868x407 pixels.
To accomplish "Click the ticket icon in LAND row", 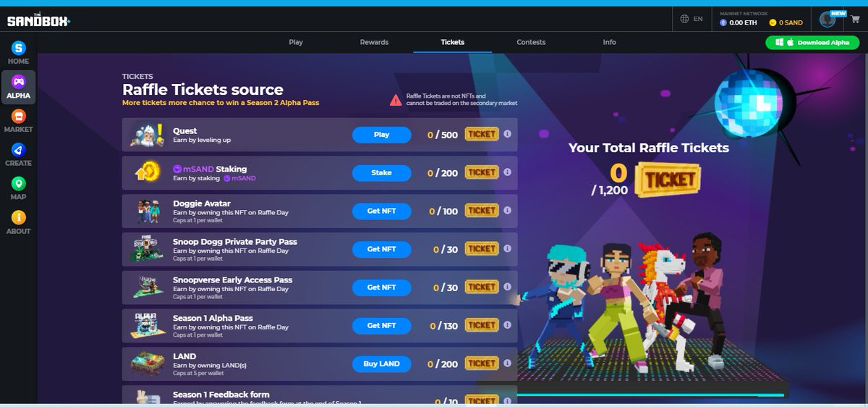I will tap(482, 364).
